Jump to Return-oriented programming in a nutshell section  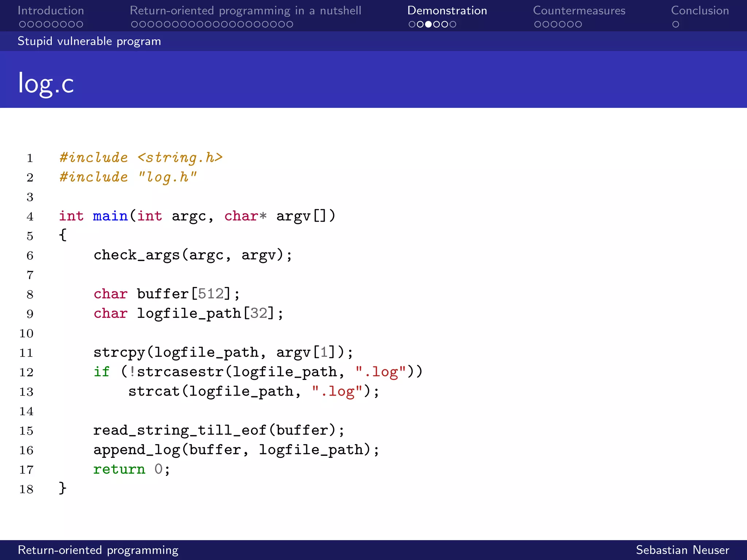(245, 11)
